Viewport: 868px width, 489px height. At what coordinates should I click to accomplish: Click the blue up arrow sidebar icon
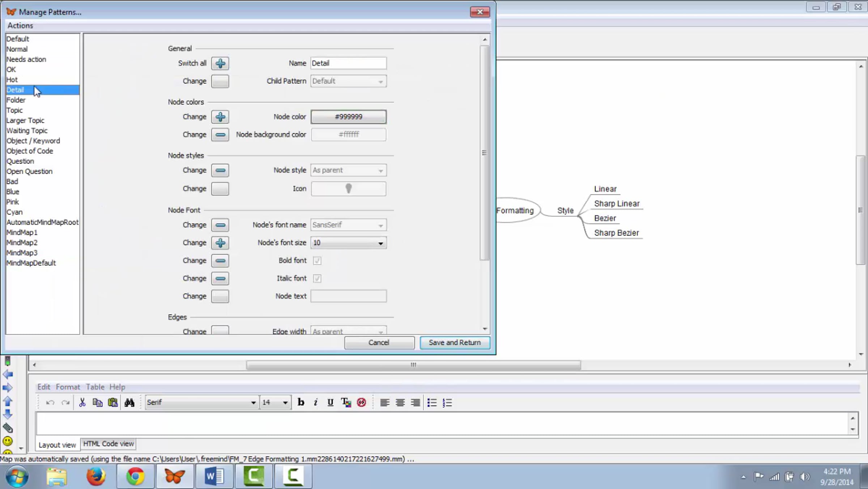[x=8, y=401]
